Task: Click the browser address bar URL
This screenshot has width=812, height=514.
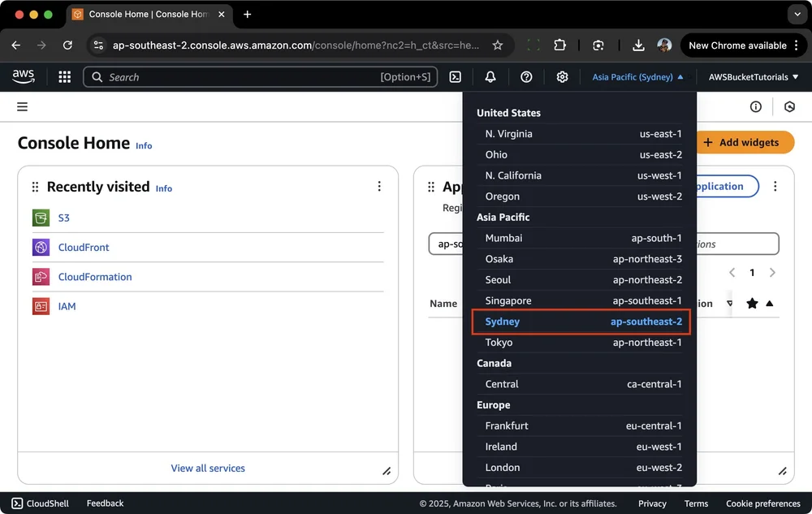Action: (296, 45)
